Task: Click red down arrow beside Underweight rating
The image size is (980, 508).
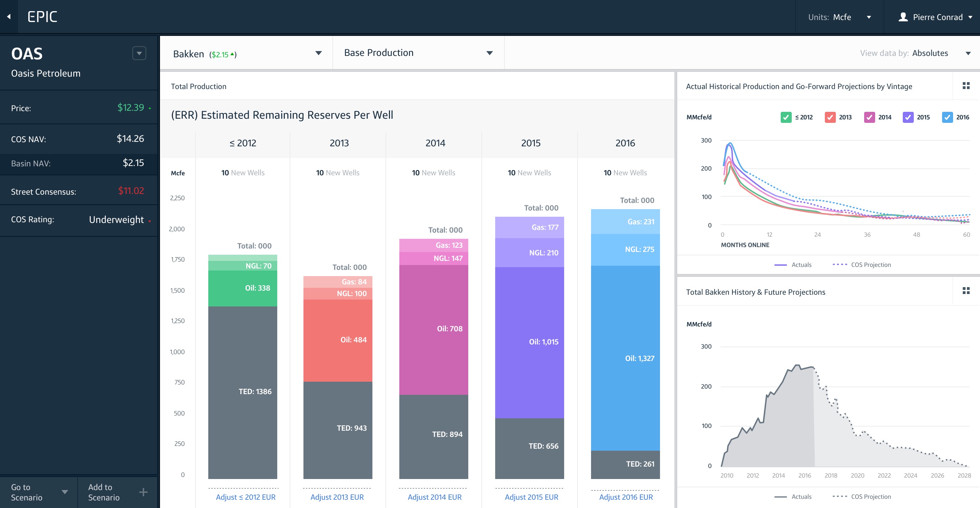Action: tap(150, 221)
